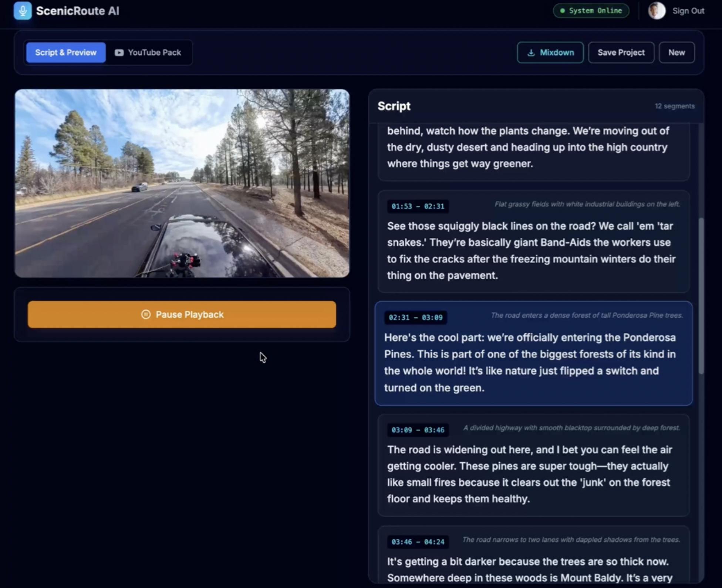The width and height of the screenshot is (722, 588).
Task: Click the ScenicRoute AI microphone logo
Action: pos(23,11)
